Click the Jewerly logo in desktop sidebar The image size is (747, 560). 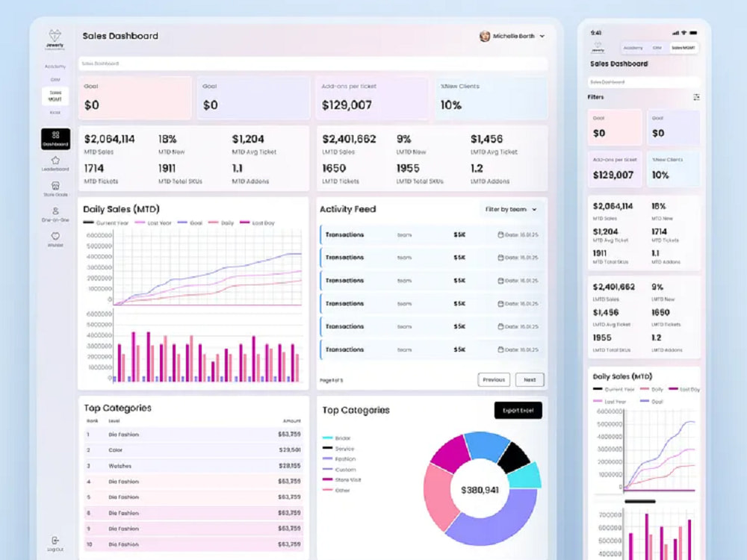(x=55, y=40)
